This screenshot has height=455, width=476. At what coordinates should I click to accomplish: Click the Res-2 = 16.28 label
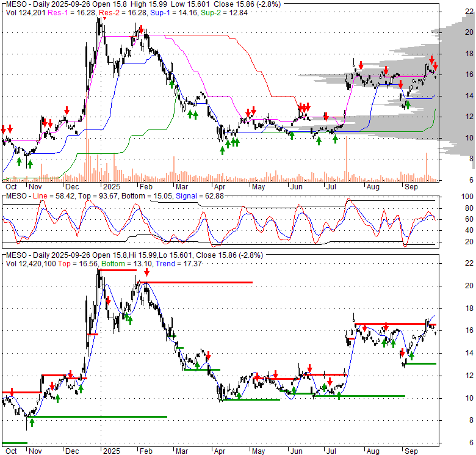coord(123,13)
